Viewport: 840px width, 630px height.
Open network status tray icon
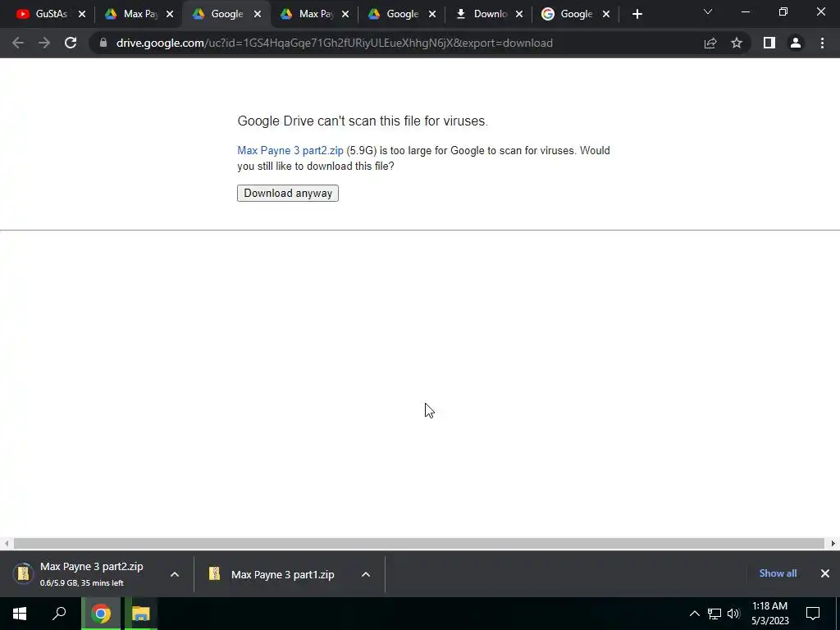[714, 614]
